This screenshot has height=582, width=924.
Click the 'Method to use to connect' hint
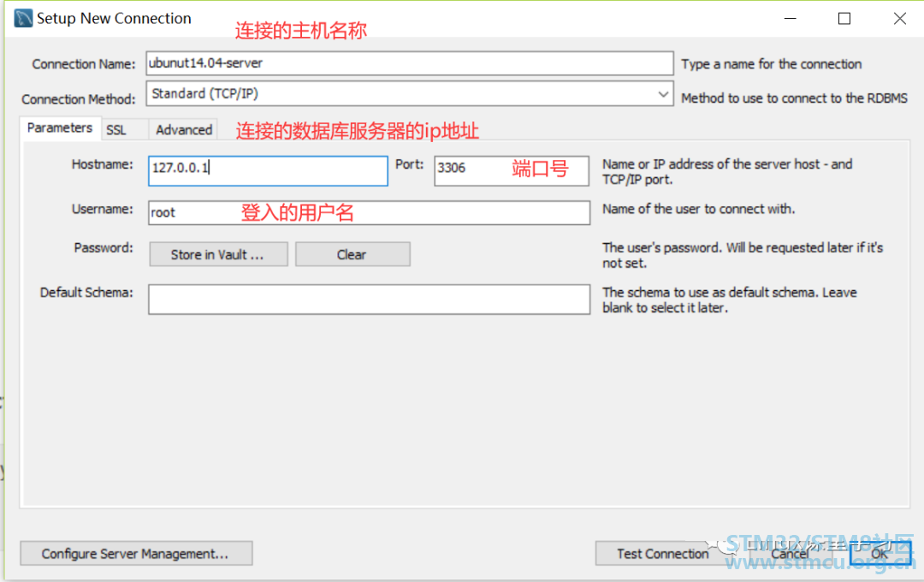[x=794, y=98]
